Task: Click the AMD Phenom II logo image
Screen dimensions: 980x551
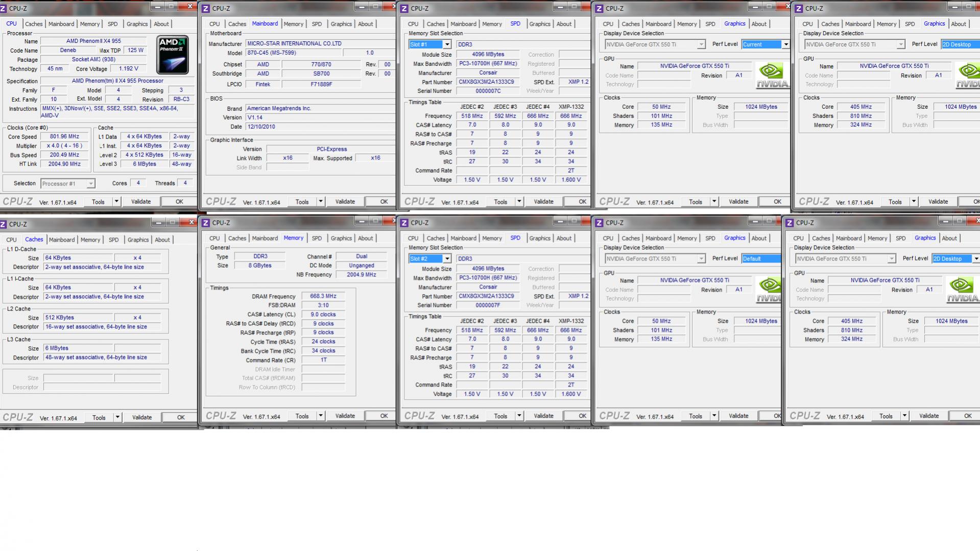Action: pos(172,55)
